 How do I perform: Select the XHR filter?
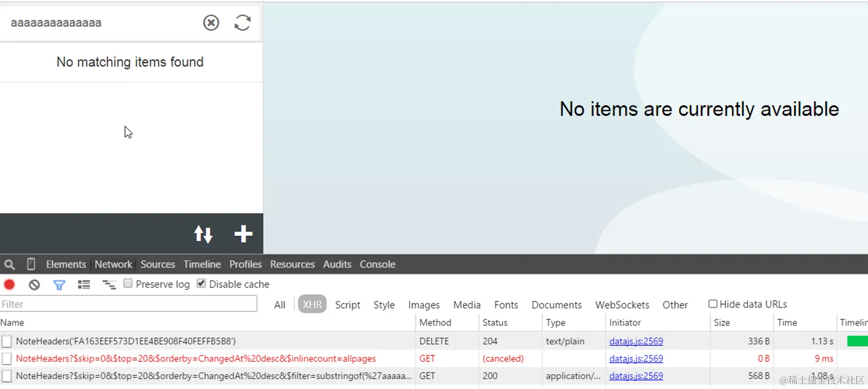pos(312,304)
